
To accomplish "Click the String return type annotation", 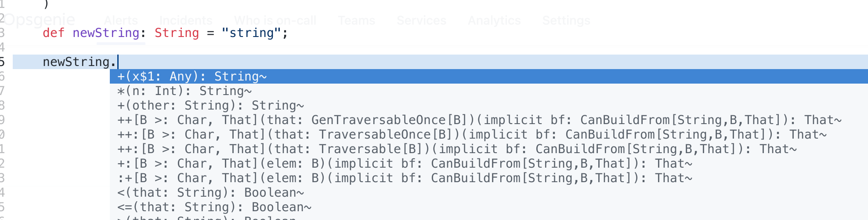I will coord(177,33).
